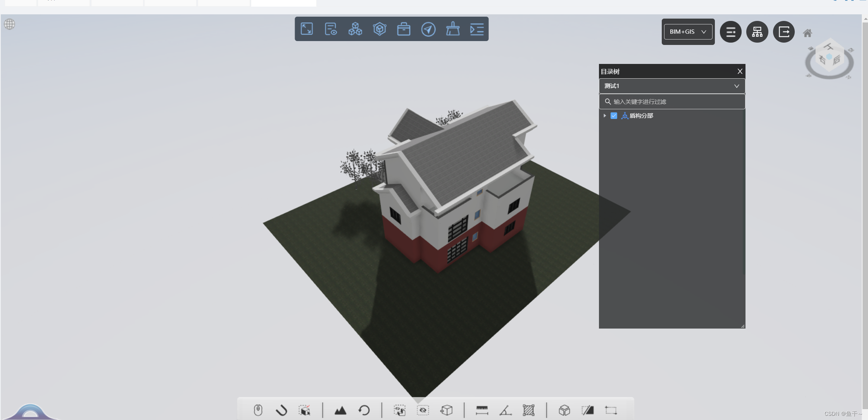Select the distance ruler measurement tool
The width and height of the screenshot is (868, 420).
tap(481, 410)
